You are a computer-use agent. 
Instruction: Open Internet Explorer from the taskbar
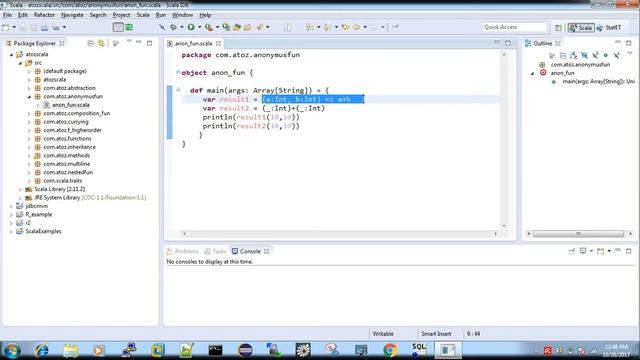(42, 350)
